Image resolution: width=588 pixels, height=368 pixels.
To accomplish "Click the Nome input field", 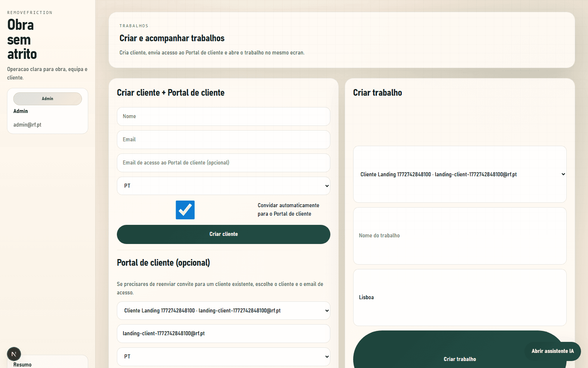I will 223,116.
